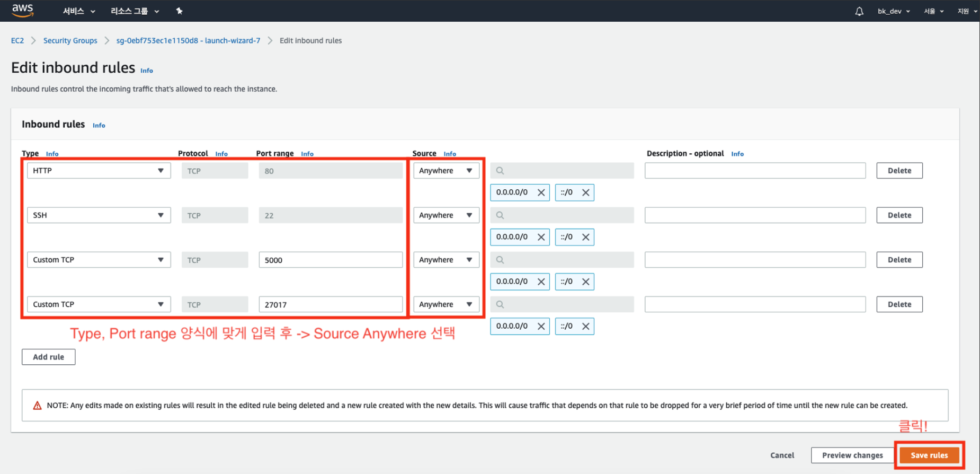Open the Anywhere source dropdown for port 27017

(x=446, y=304)
